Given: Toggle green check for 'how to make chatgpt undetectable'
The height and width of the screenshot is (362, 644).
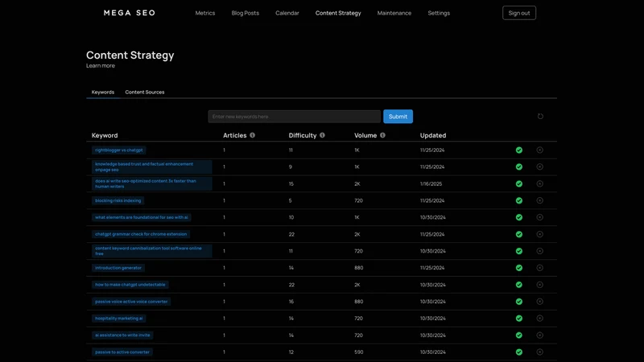Looking at the screenshot, I should pyautogui.click(x=519, y=285).
